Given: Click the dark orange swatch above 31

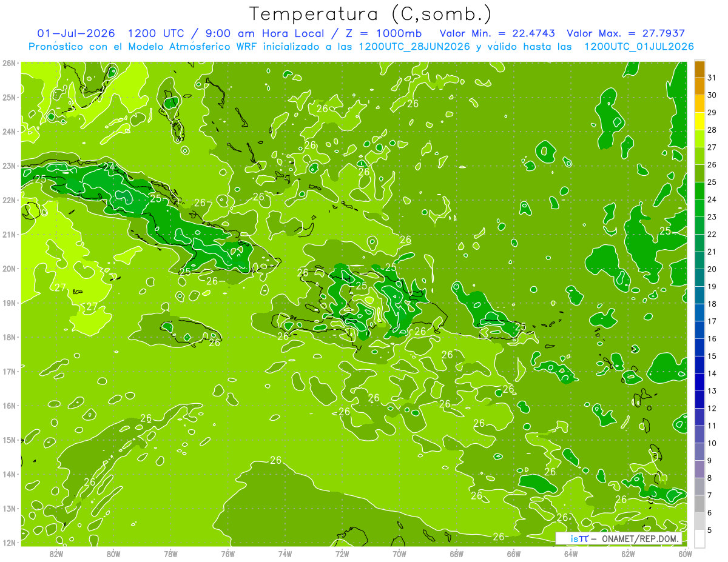Looking at the screenshot, I should 699,69.
